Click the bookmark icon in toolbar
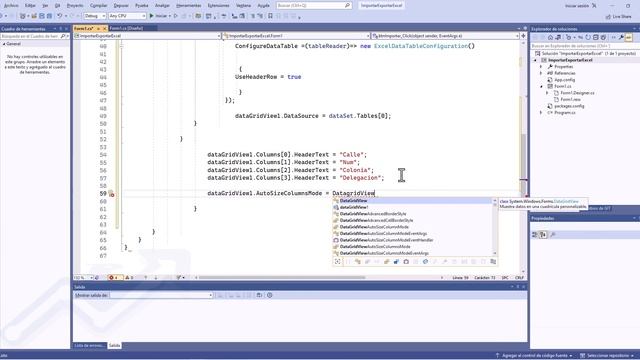 click(x=270, y=16)
